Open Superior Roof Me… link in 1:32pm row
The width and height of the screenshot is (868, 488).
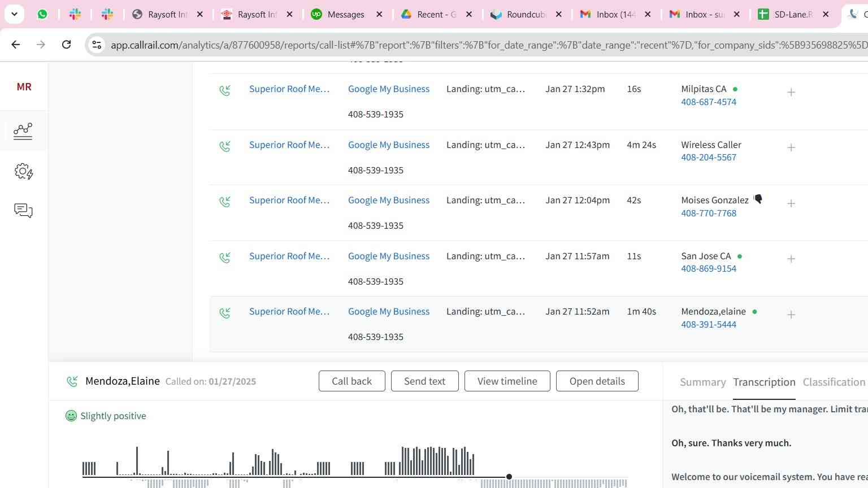(x=289, y=89)
